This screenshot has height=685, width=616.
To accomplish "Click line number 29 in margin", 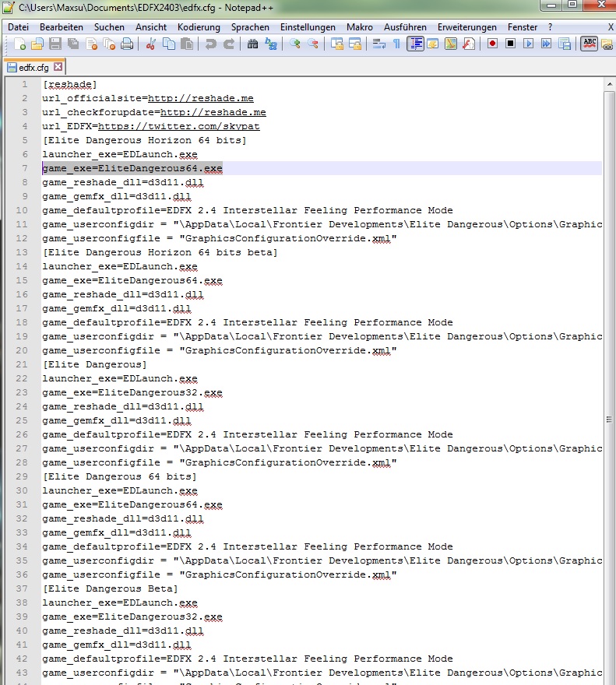I will pos(22,476).
